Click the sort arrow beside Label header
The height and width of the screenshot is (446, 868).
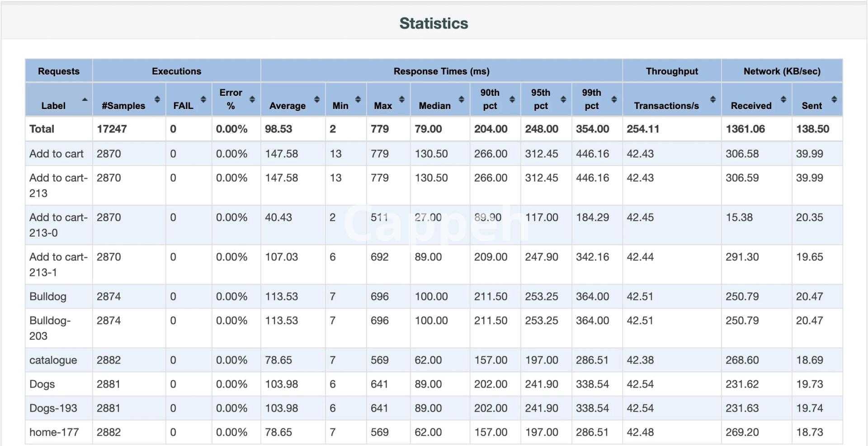coord(85,100)
